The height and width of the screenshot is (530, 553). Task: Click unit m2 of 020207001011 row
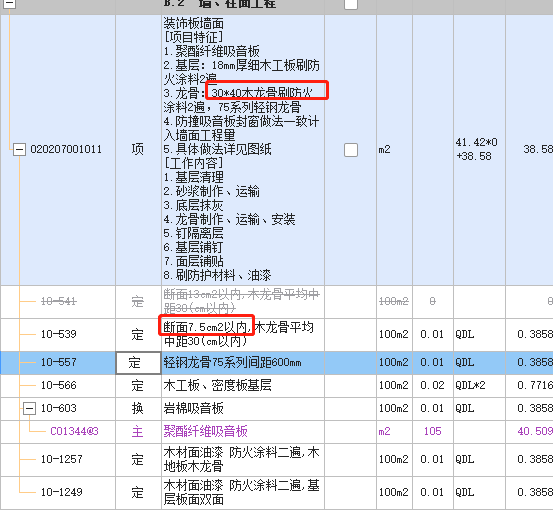coord(384,150)
